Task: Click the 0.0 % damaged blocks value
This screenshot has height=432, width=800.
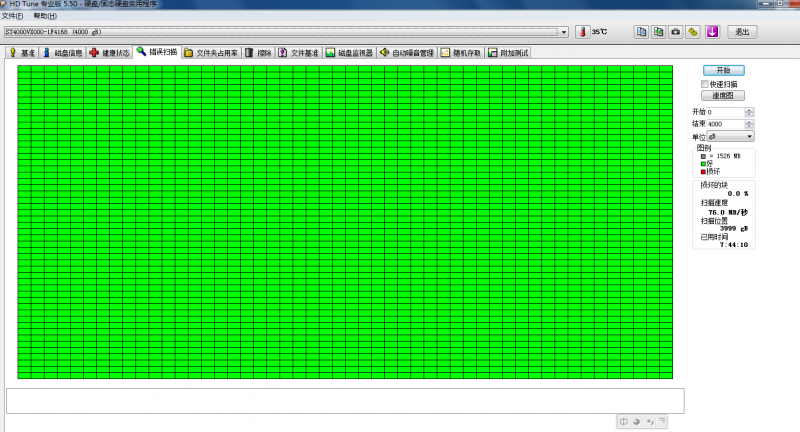Action: click(x=738, y=194)
